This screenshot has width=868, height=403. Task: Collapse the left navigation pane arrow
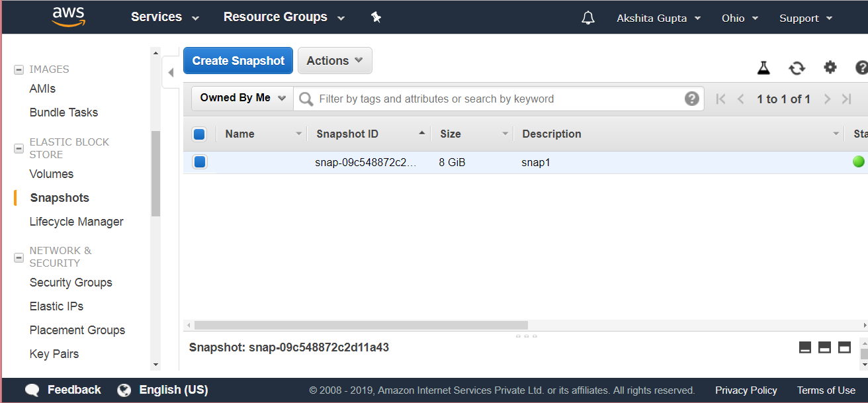pos(171,72)
